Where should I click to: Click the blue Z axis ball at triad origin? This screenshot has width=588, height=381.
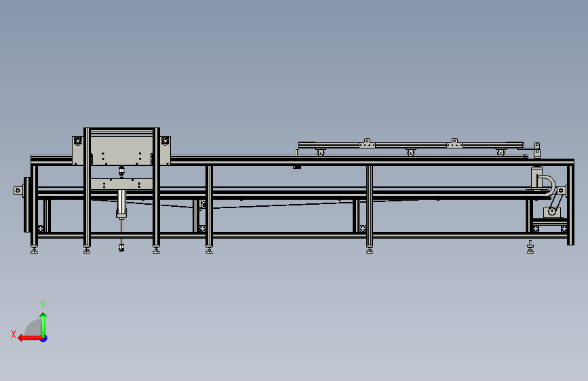click(44, 338)
